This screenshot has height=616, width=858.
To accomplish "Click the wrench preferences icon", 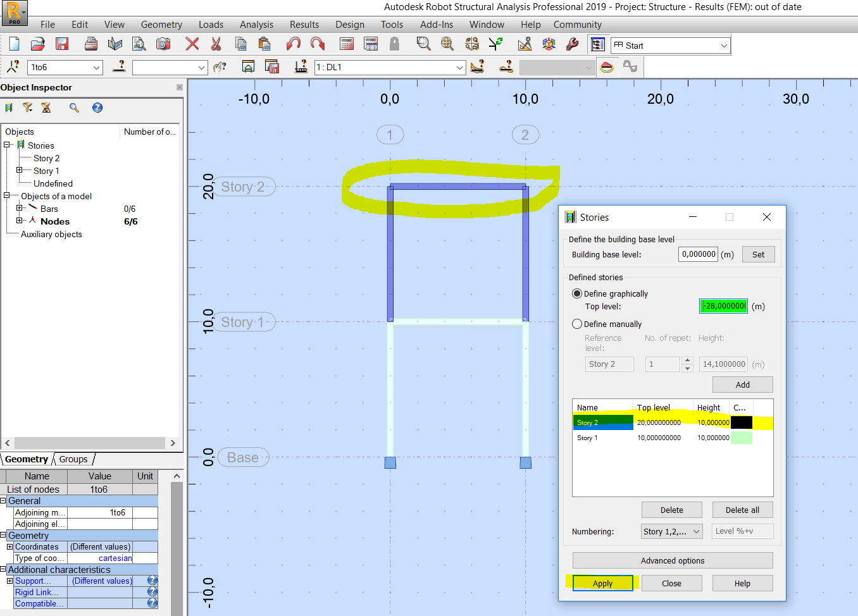I will (x=573, y=44).
